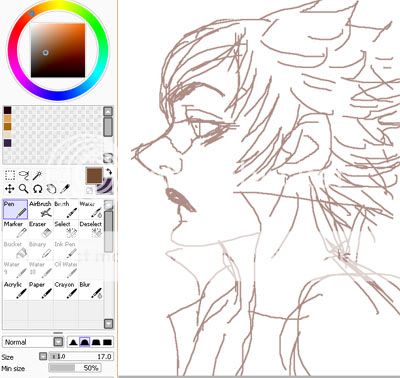Select the dark purple palette swatch
The height and width of the screenshot is (378, 400).
[x=7, y=143]
